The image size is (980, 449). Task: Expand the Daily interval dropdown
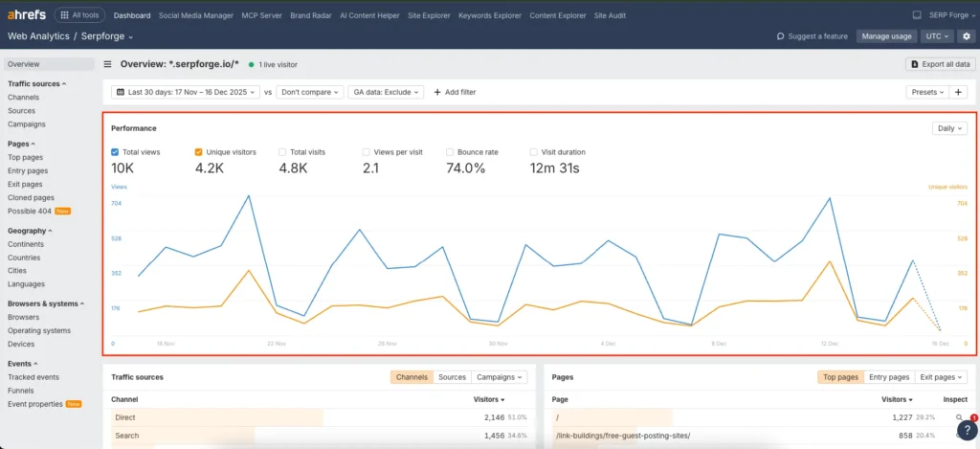(x=949, y=128)
